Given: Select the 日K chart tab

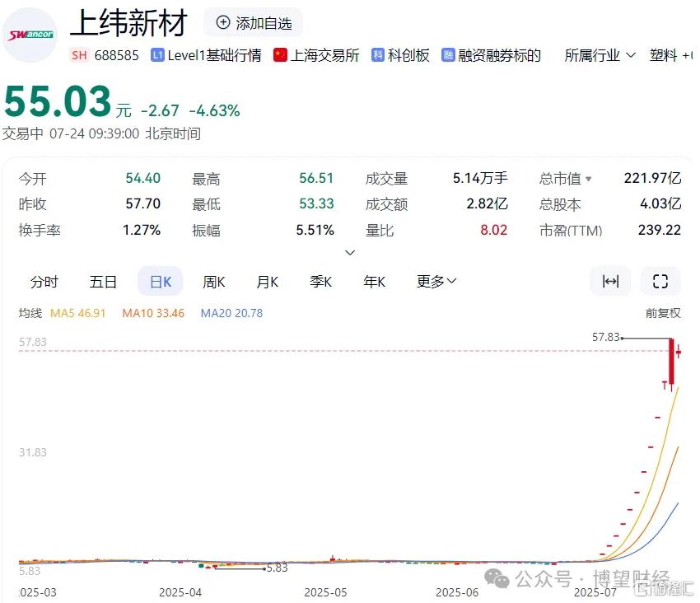Looking at the screenshot, I should coord(161,282).
